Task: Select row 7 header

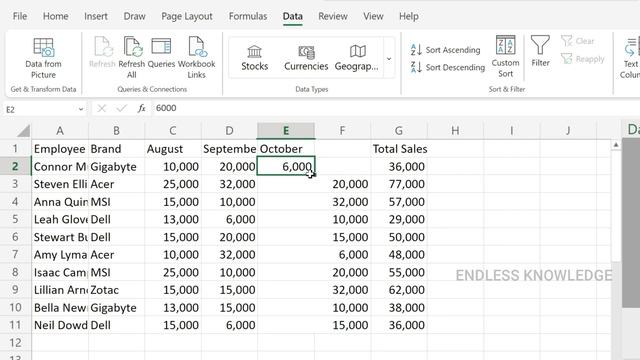Action: pos(15,254)
